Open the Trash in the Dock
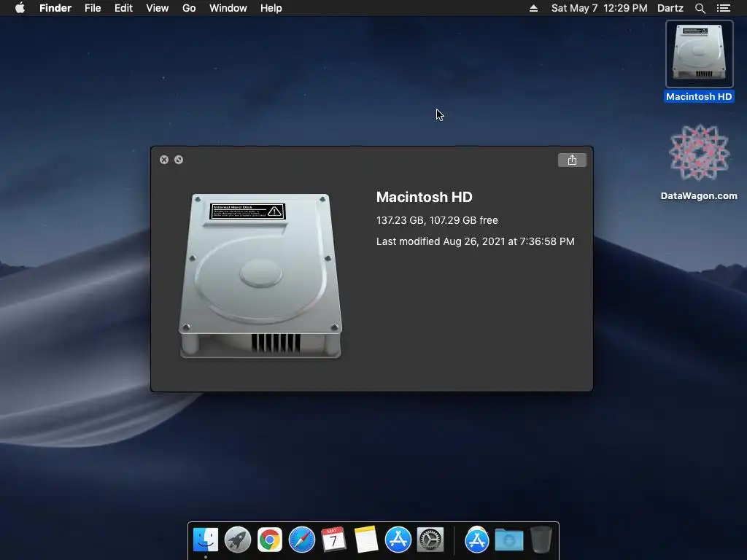Image resolution: width=747 pixels, height=560 pixels. (541, 540)
